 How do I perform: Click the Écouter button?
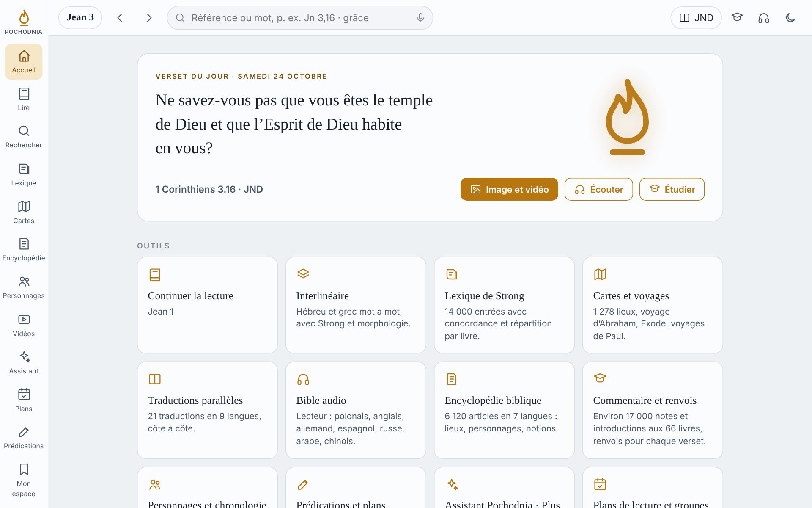pyautogui.click(x=599, y=189)
